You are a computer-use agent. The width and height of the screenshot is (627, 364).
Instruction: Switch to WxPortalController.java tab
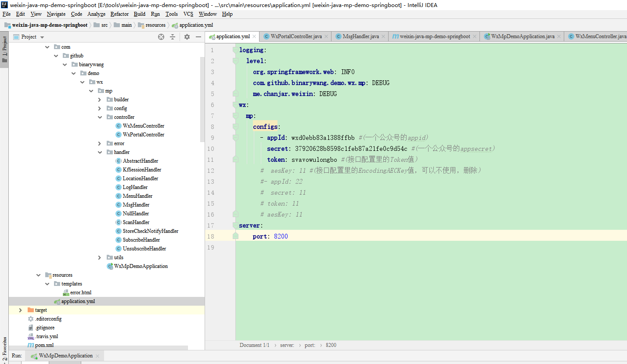point(296,36)
